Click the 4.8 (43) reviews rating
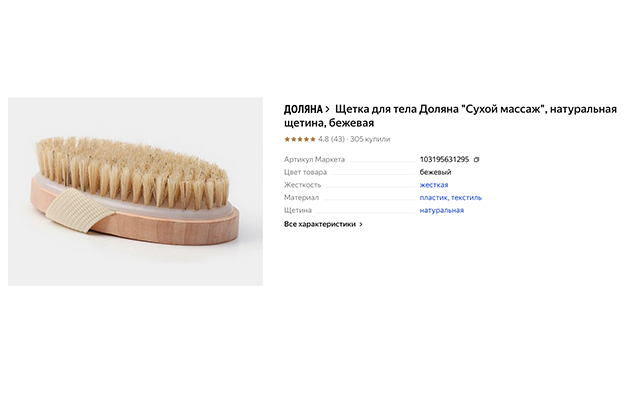Screen dimensions: 630x400 [x=331, y=139]
